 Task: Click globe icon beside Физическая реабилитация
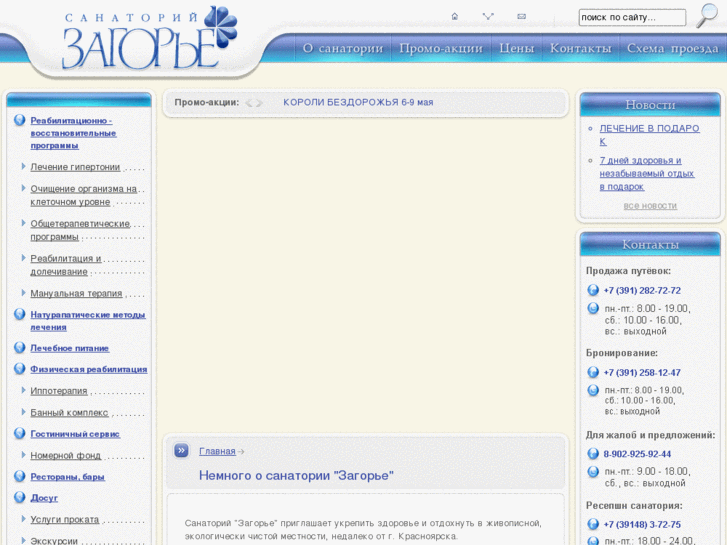pyautogui.click(x=19, y=369)
